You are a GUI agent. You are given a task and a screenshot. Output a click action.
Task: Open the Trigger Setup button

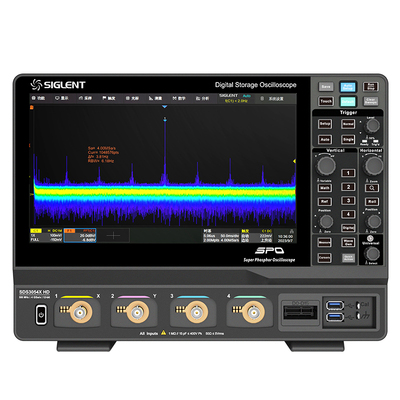coord(325,124)
